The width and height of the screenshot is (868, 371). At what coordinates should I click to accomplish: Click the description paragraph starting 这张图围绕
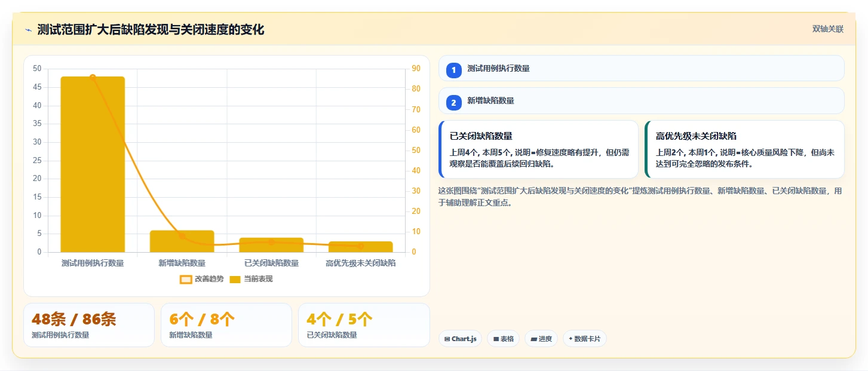tap(640, 197)
